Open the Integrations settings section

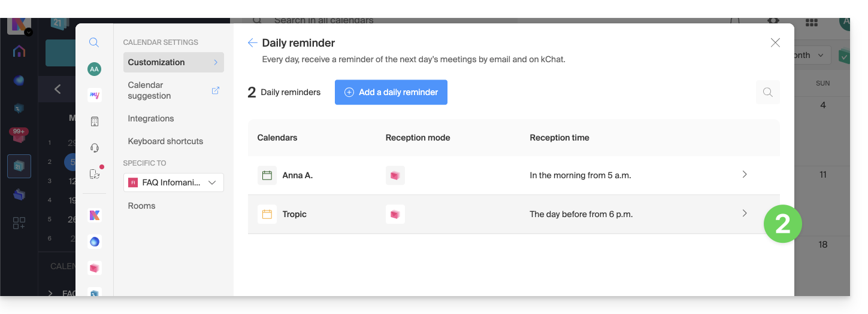151,118
